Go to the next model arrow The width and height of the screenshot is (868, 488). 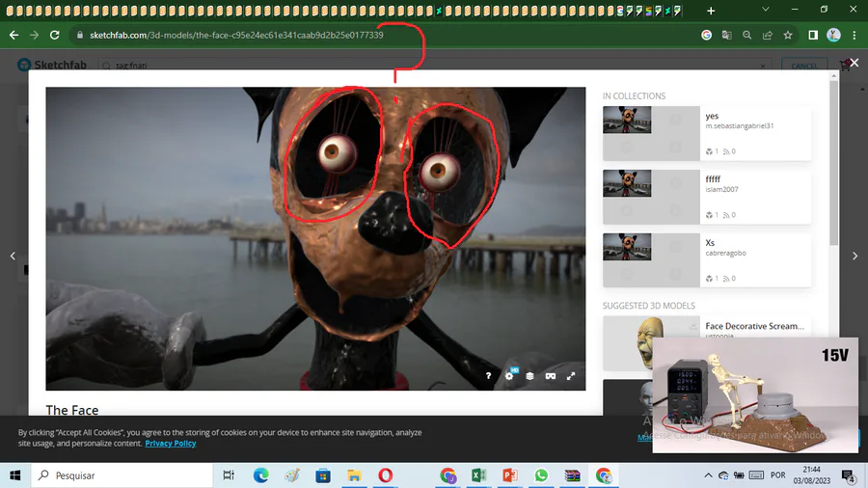(854, 256)
